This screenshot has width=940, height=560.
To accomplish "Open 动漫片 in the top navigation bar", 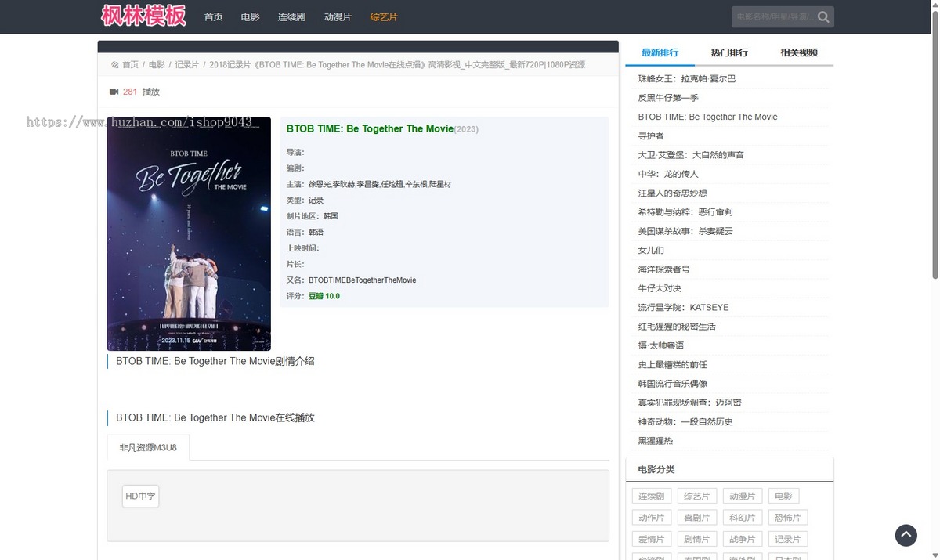I will (x=338, y=17).
